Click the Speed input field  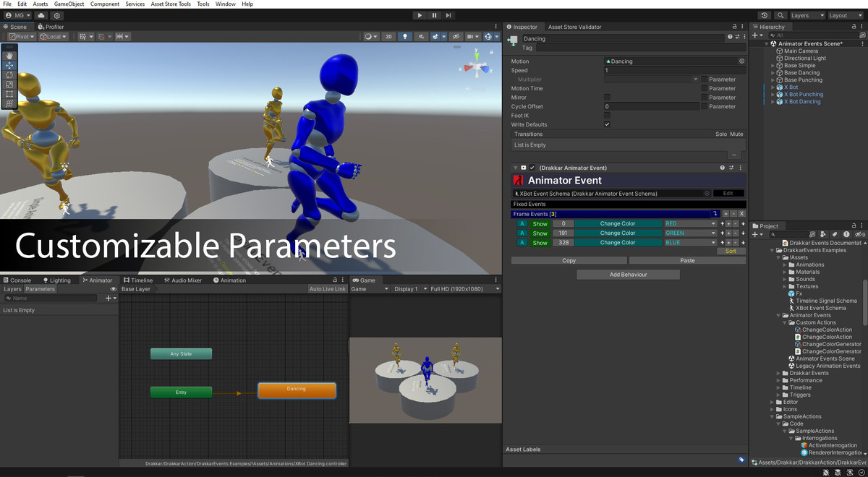coord(674,71)
